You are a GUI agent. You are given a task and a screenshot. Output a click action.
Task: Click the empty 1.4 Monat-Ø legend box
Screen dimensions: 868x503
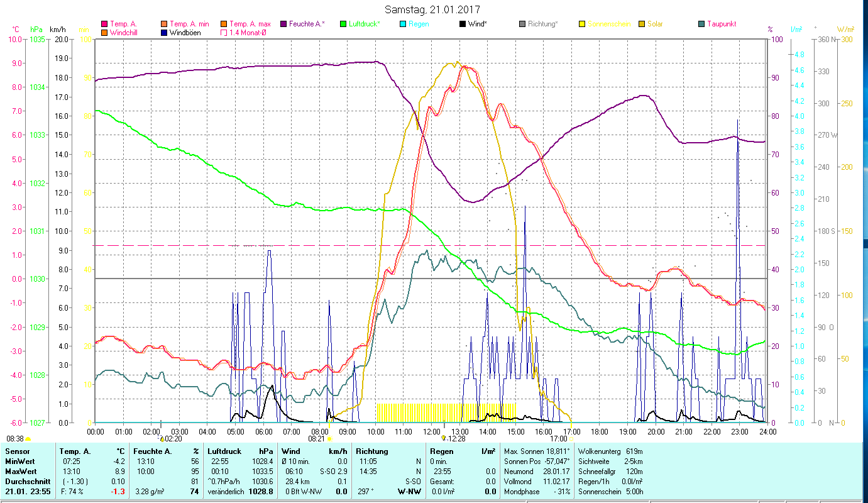pyautogui.click(x=223, y=33)
